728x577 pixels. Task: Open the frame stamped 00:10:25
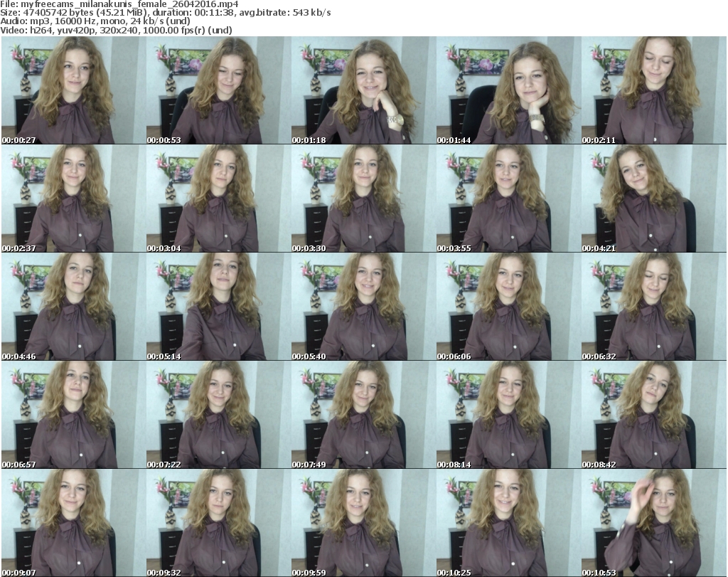508,523
